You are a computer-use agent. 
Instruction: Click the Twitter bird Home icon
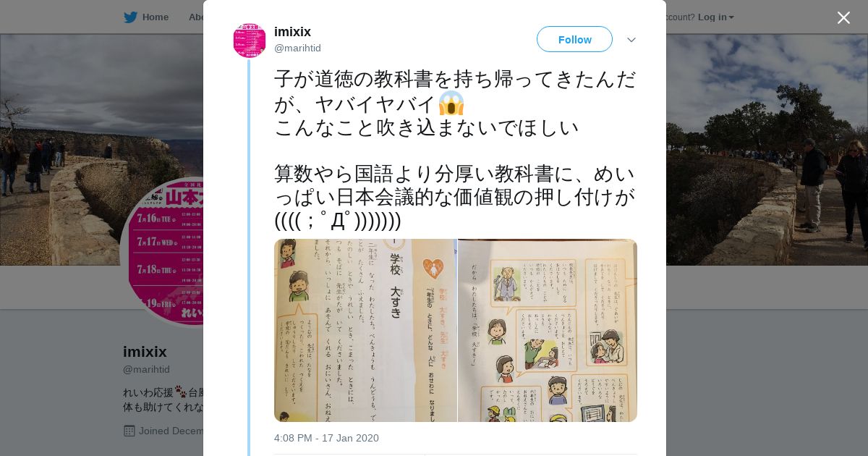point(130,17)
